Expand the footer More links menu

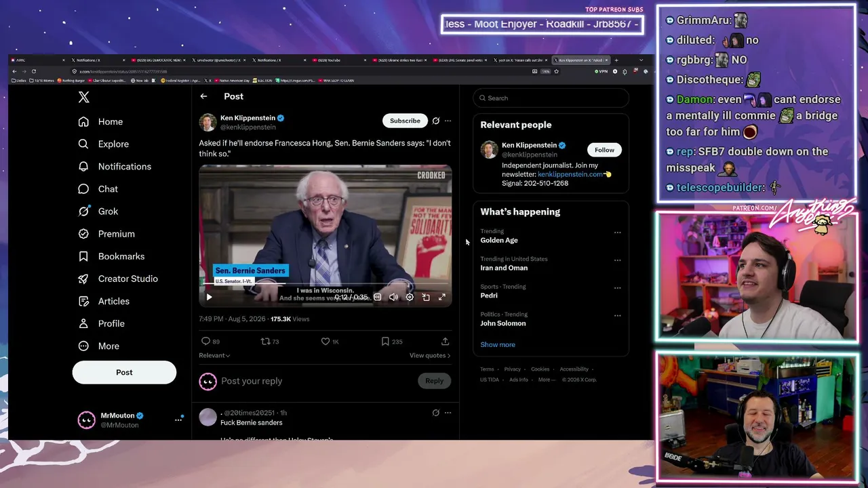click(547, 380)
